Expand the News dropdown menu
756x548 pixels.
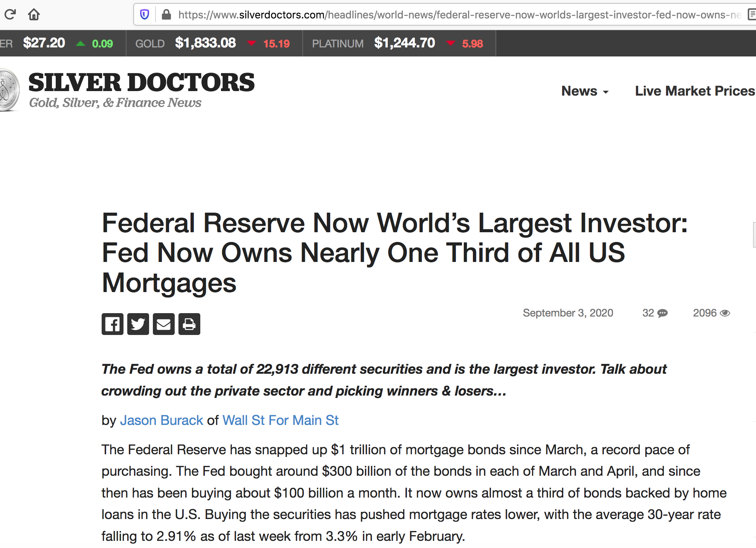(x=585, y=91)
